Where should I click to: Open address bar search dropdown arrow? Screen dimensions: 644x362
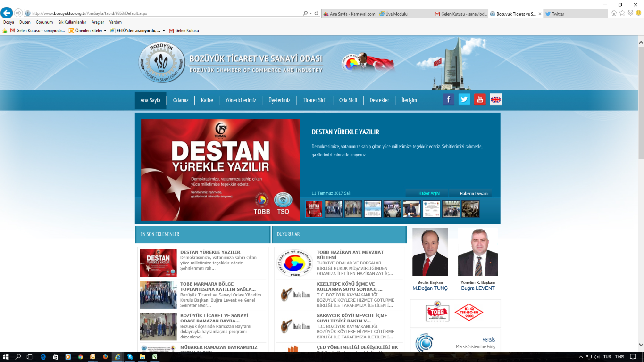coord(311,13)
